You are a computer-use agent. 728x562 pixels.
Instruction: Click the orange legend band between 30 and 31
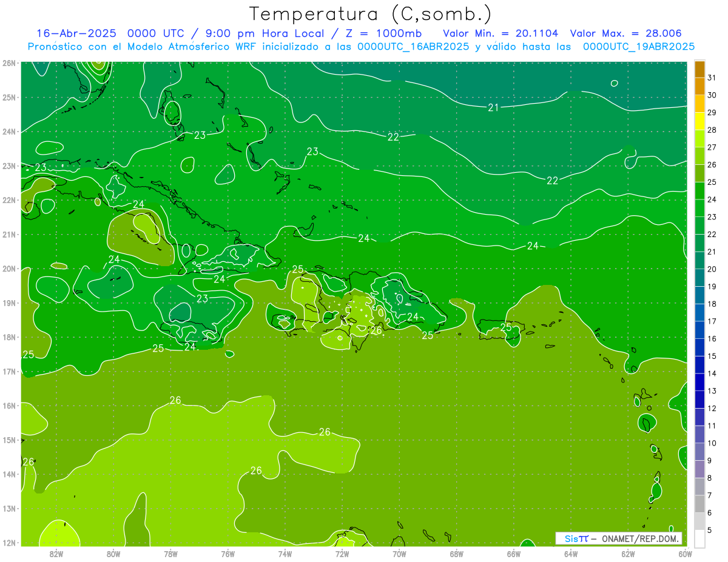tap(700, 86)
